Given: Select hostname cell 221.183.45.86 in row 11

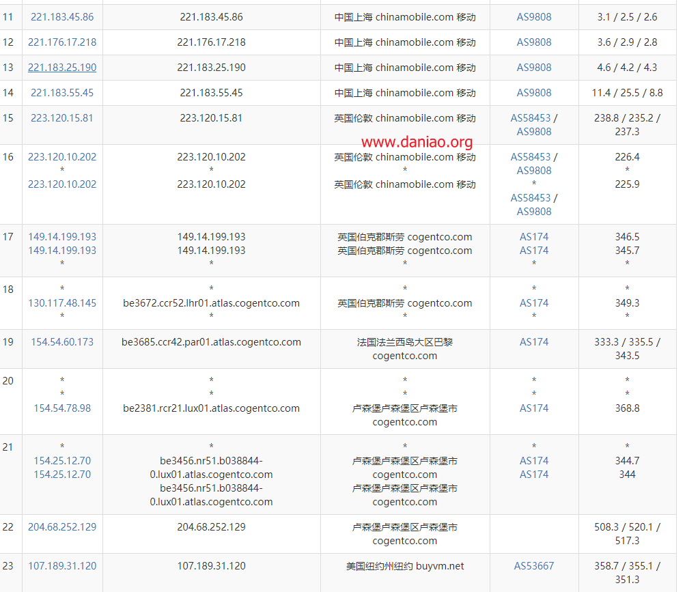Looking at the screenshot, I should click(211, 17).
